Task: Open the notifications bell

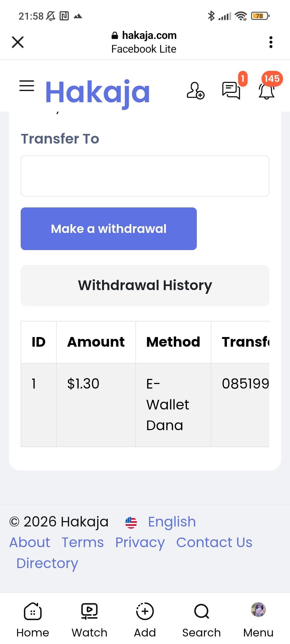Action: pyautogui.click(x=267, y=91)
